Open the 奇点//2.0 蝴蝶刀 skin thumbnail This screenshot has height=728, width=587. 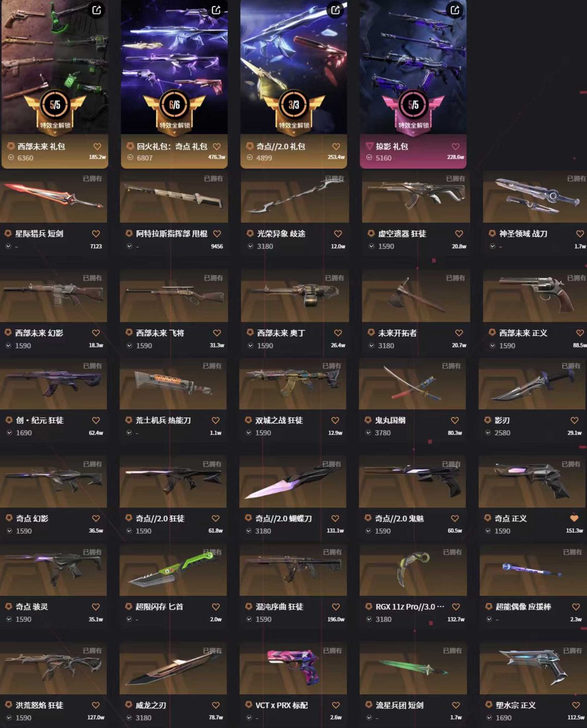click(x=293, y=481)
